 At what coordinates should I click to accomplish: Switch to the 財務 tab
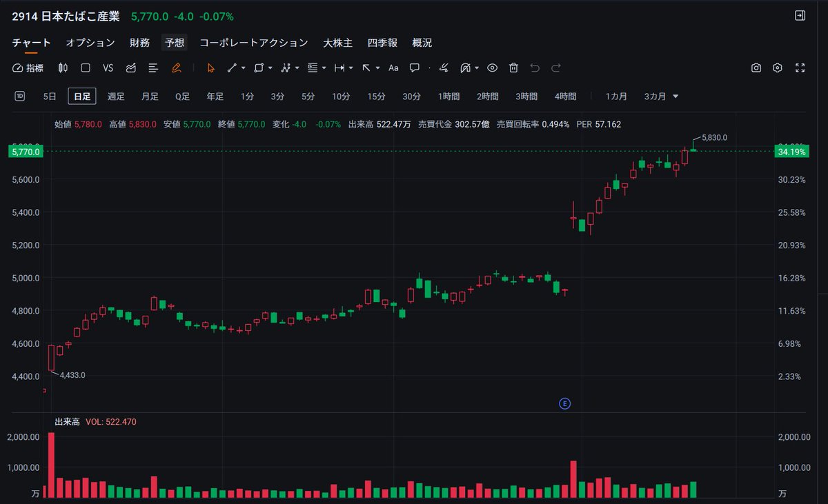click(140, 43)
